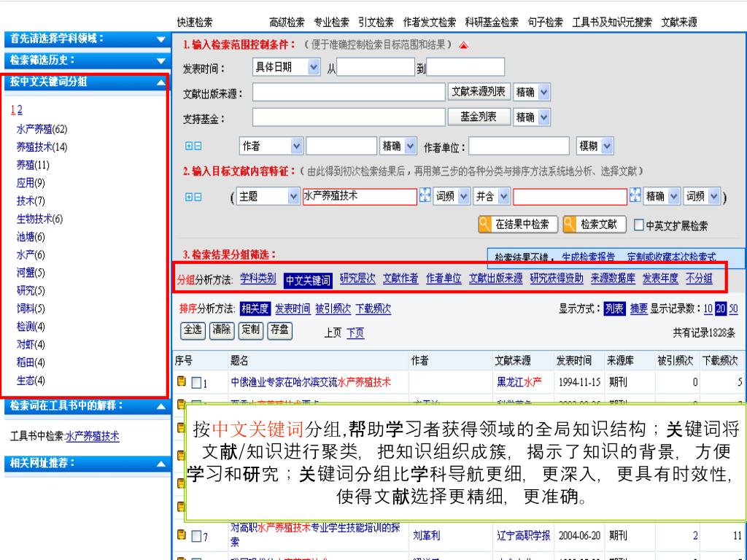Collapse the 按中文关键词分组 panel
Viewport: 747px width, 560px height.
coord(161,83)
